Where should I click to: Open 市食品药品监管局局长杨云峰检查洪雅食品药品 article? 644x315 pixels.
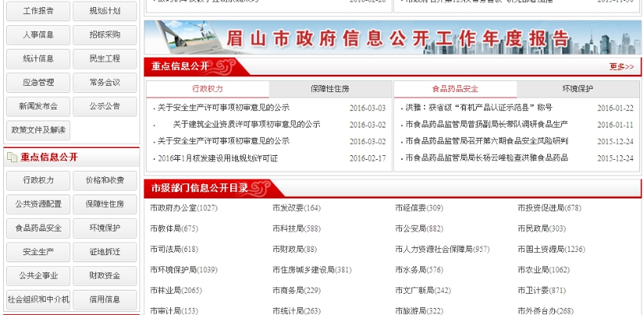pyautogui.click(x=486, y=158)
